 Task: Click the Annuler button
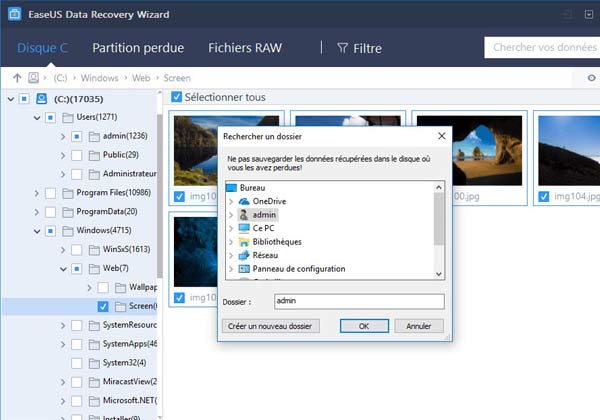pos(419,326)
